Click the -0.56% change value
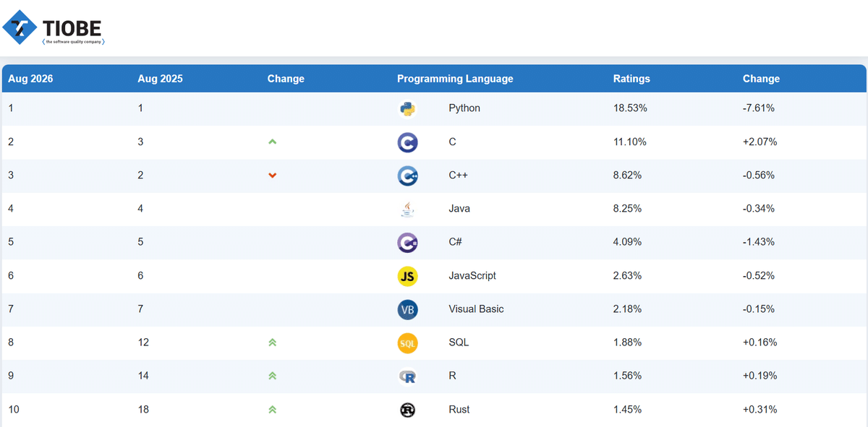This screenshot has width=868, height=427. click(x=759, y=176)
